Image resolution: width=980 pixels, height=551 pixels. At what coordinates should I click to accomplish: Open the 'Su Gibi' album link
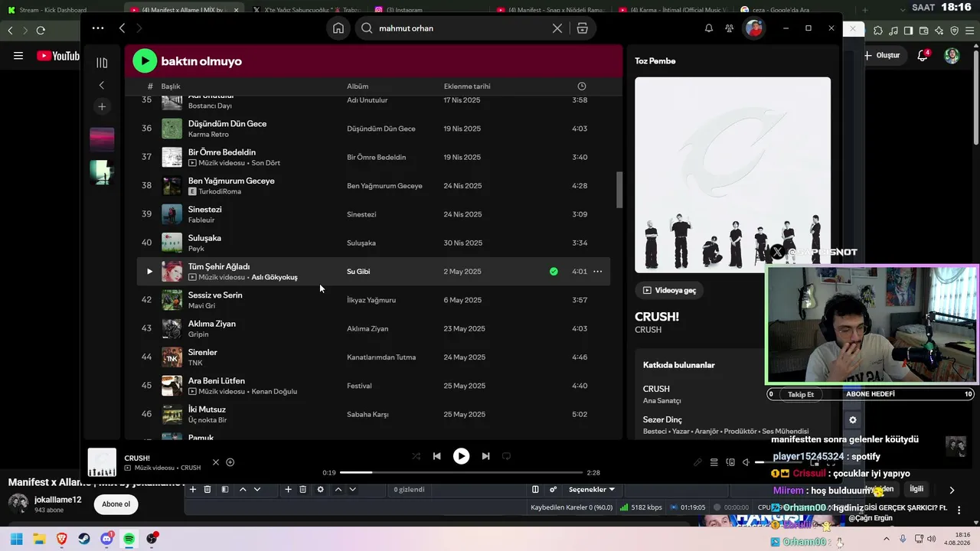tap(358, 272)
